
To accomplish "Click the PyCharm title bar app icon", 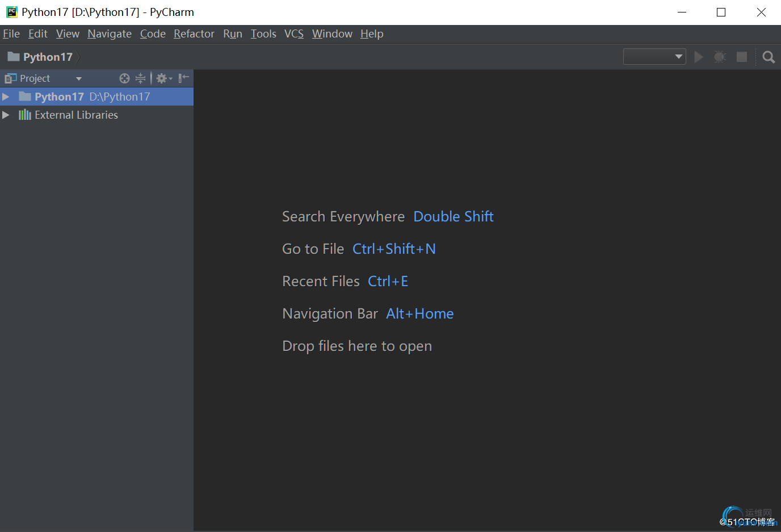I will [11, 12].
